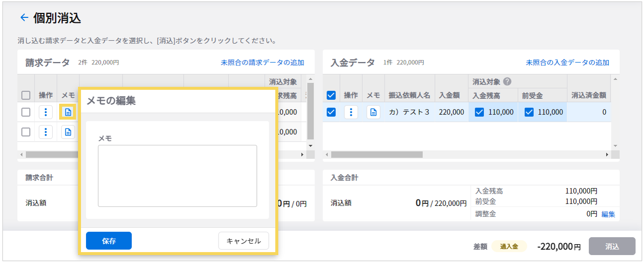The image size is (644, 263).
Task: Open three-dot menu in the payment row
Action: click(351, 112)
